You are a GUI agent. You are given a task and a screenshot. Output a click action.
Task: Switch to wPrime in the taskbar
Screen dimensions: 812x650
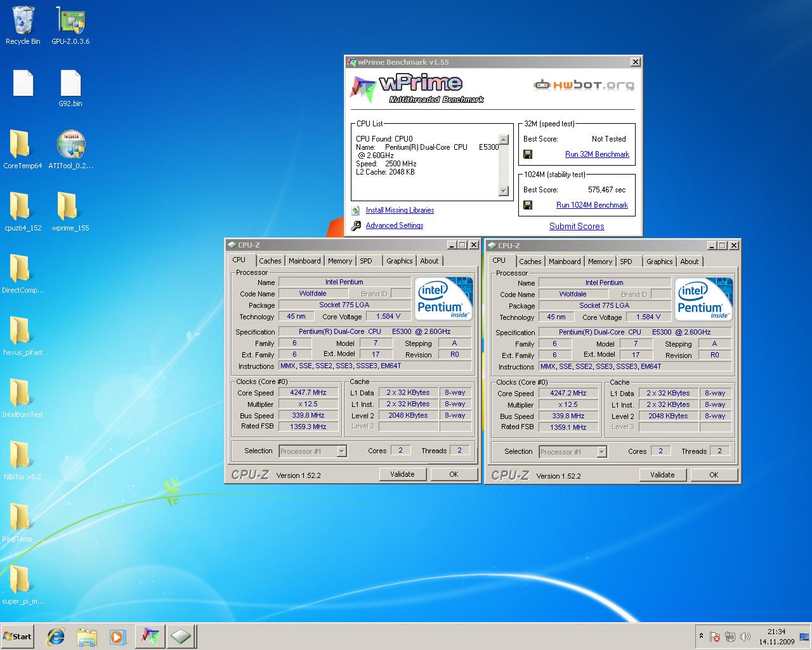(x=150, y=637)
